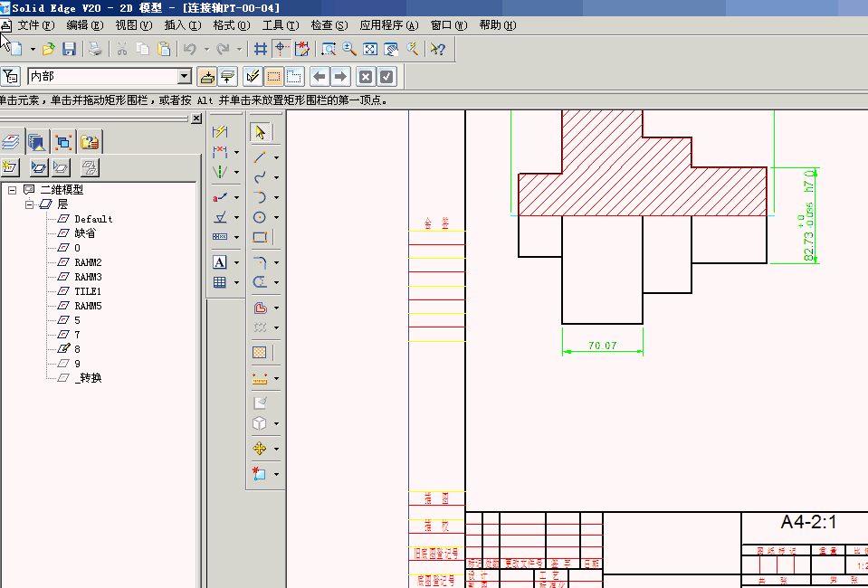
Task: Toggle visibility icon of layer RAHM2
Action: [63, 262]
